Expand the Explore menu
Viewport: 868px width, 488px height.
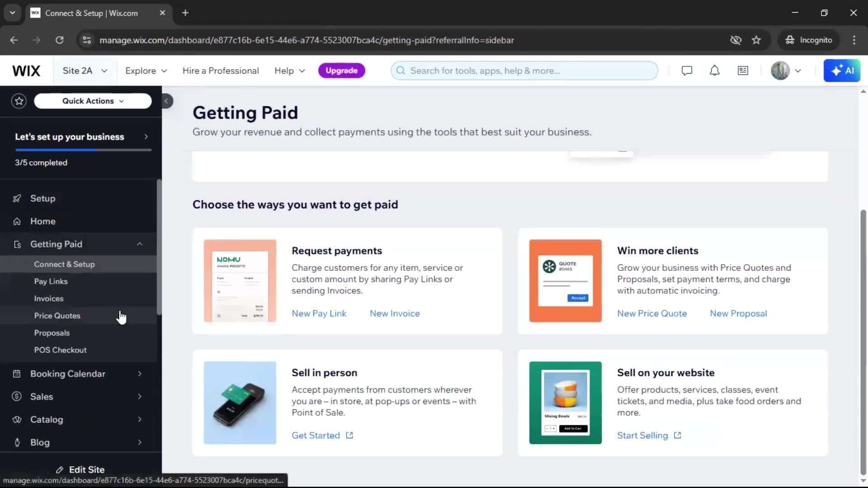pos(146,70)
